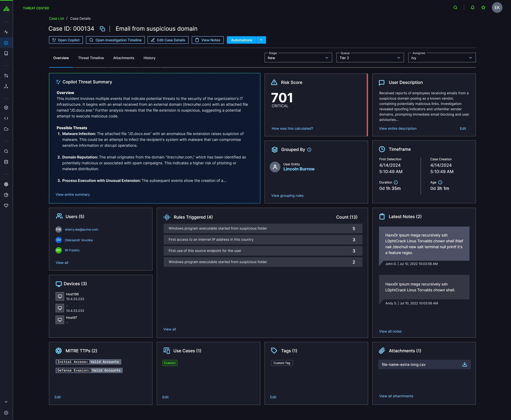Switch to the Overview tab
511x420 pixels.
coord(61,58)
